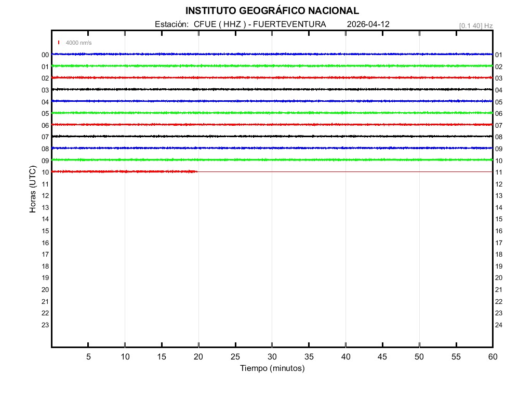
Task: Click the title Instituto Geográfico Nacional
Action: tap(272, 11)
